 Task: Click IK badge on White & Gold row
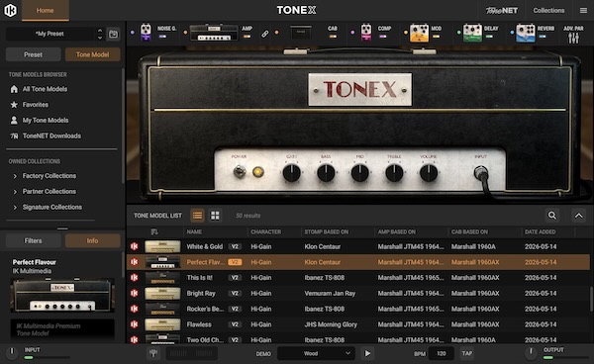click(x=134, y=246)
